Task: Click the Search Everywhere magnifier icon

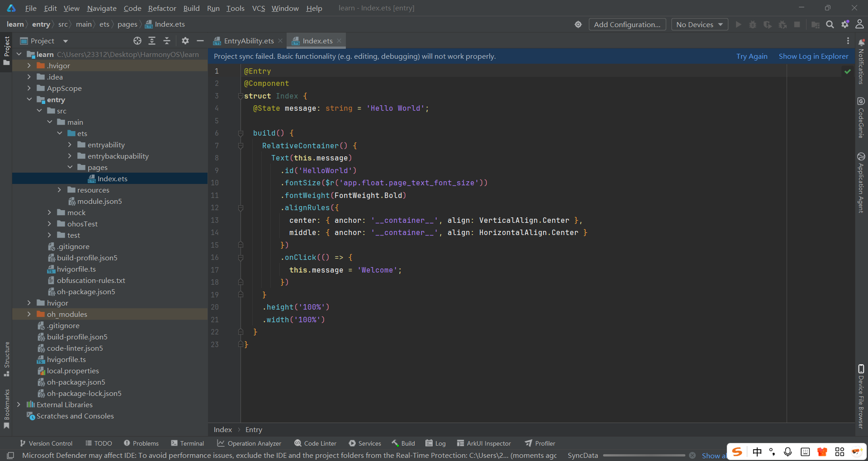Action: point(830,24)
